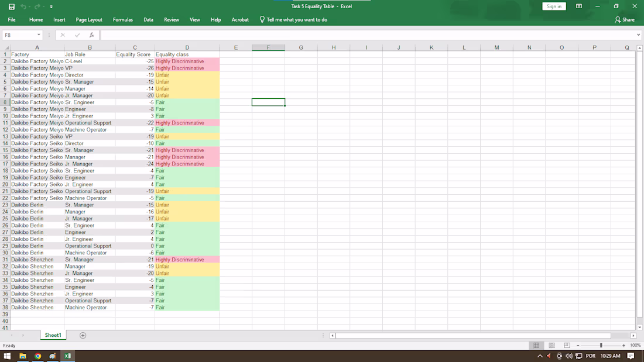The width and height of the screenshot is (644, 362).
Task: Open Google Chrome from taskbar
Action: click(38, 356)
